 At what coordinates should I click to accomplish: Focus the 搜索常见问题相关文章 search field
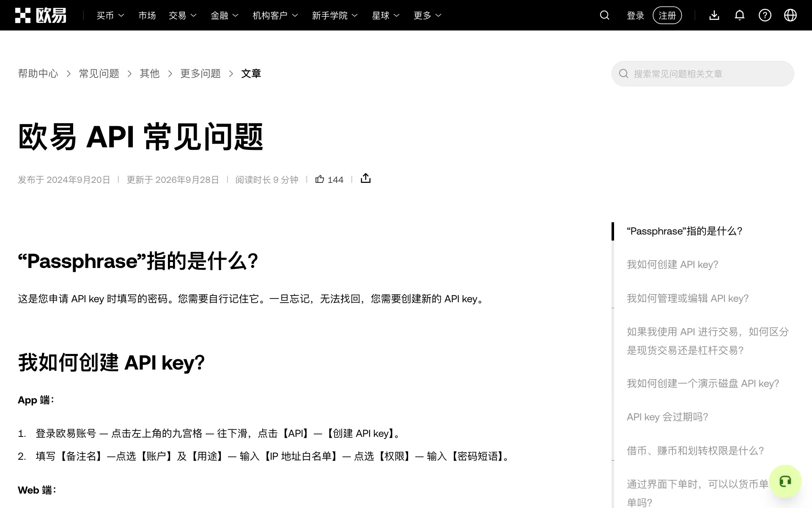point(702,74)
